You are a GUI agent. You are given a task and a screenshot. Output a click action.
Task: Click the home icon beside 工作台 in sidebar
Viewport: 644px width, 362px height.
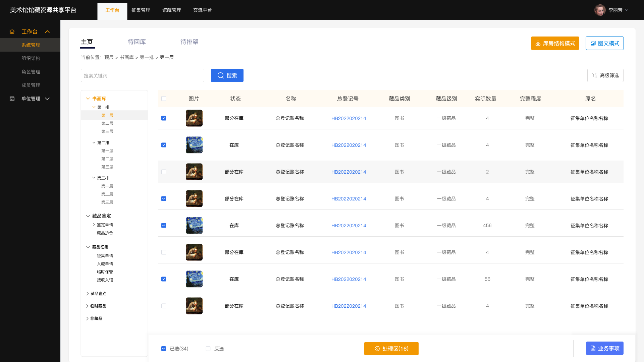click(x=12, y=32)
